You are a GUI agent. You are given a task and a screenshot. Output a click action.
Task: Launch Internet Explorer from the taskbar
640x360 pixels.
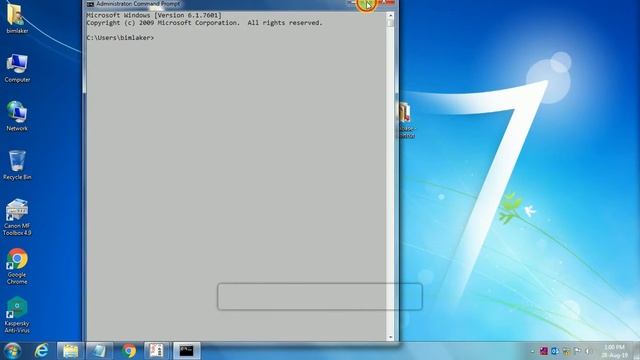(x=41, y=351)
